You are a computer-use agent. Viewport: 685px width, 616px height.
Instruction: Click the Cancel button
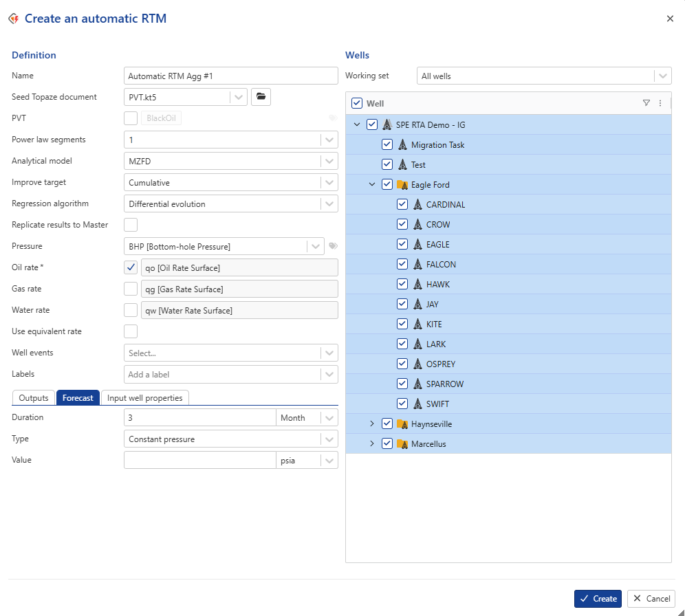651,599
